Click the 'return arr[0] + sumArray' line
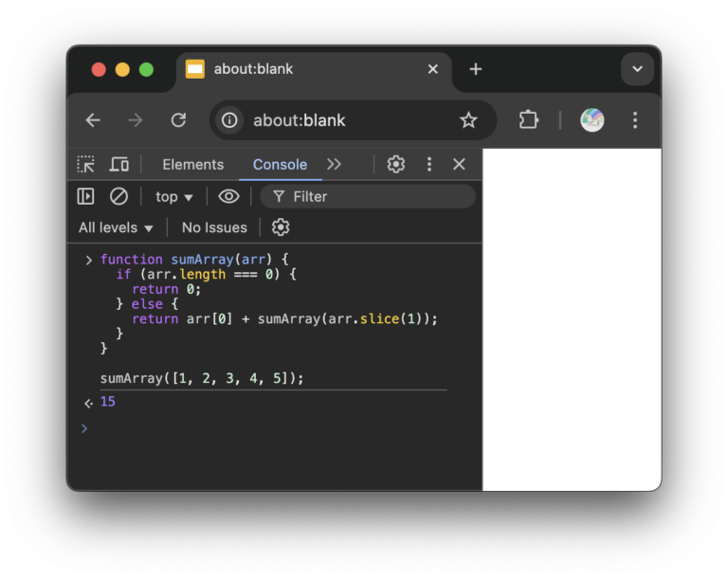This screenshot has height=579, width=728. pyautogui.click(x=284, y=319)
